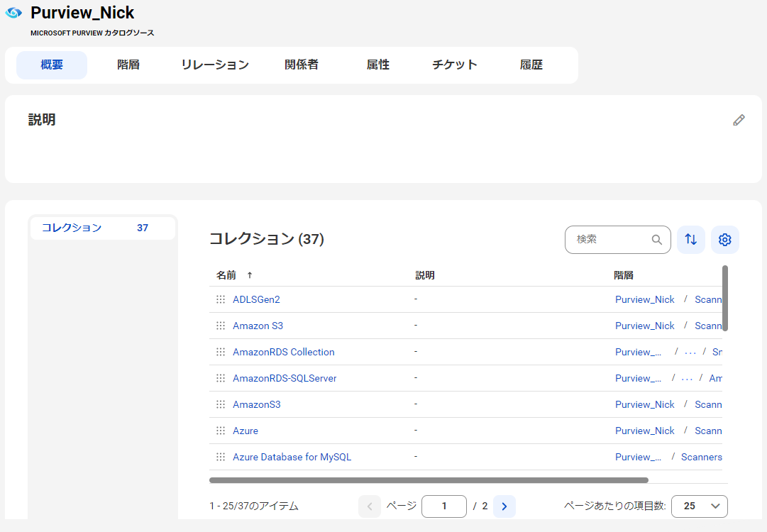The width and height of the screenshot is (767, 532).
Task: Expand hierarchy ellipsis in AmazonRDS-SQLServer row
Action: (687, 378)
